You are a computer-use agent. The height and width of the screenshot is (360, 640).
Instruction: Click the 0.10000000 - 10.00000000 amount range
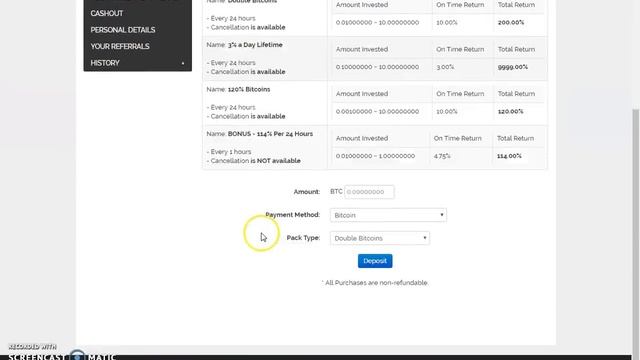(377, 67)
